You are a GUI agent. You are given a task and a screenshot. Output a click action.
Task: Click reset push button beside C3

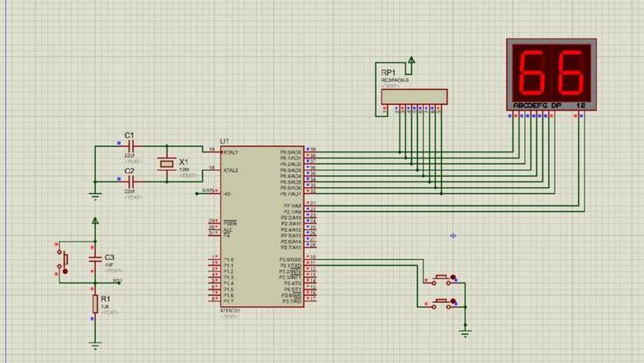(63, 261)
